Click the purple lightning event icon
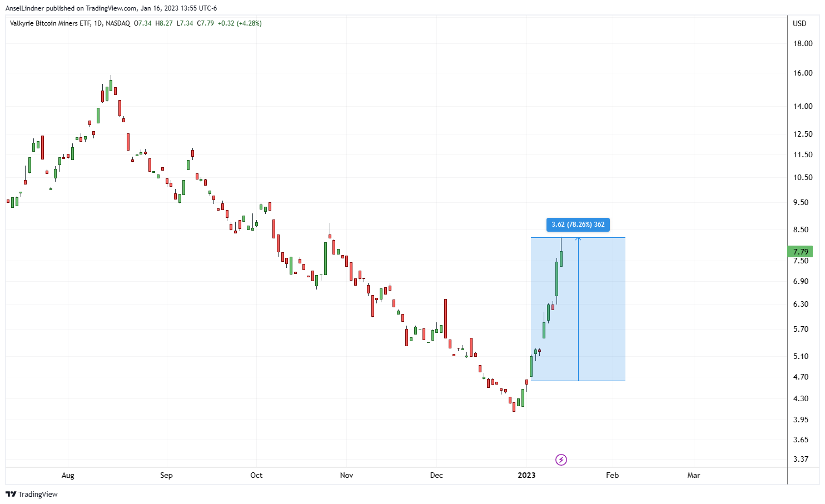Screen dimensions: 825x504 pyautogui.click(x=561, y=460)
